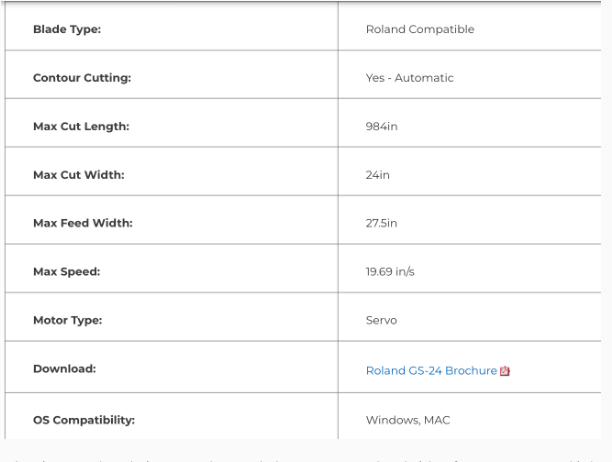
Task: Select the 'Max Cut Length:' label
Action: 81,126
